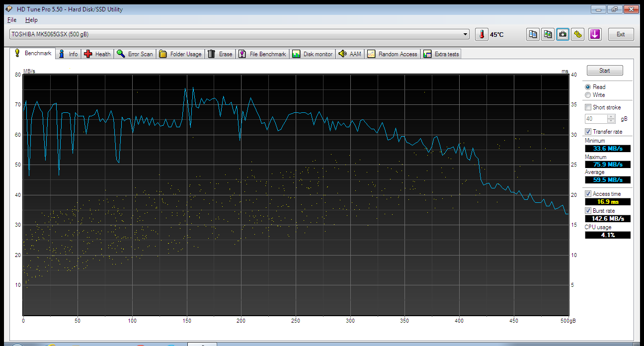
Task: Select the AAM tab
Action: coord(350,54)
